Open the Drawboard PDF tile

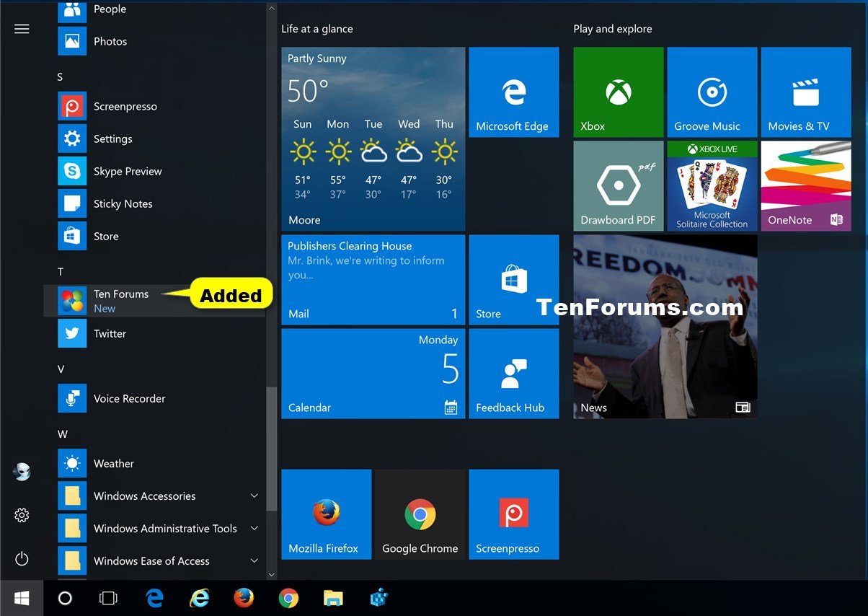tap(619, 186)
